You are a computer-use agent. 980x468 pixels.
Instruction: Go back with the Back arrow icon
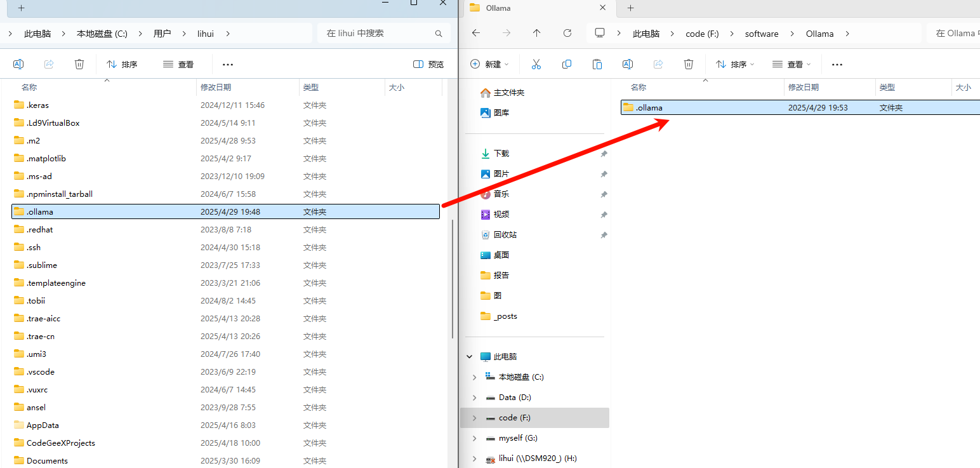(476, 34)
